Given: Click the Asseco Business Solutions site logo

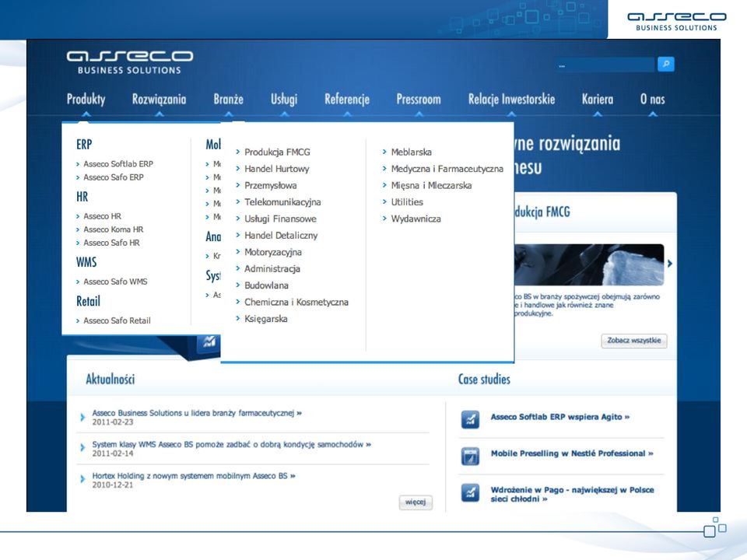Looking at the screenshot, I should (130, 62).
